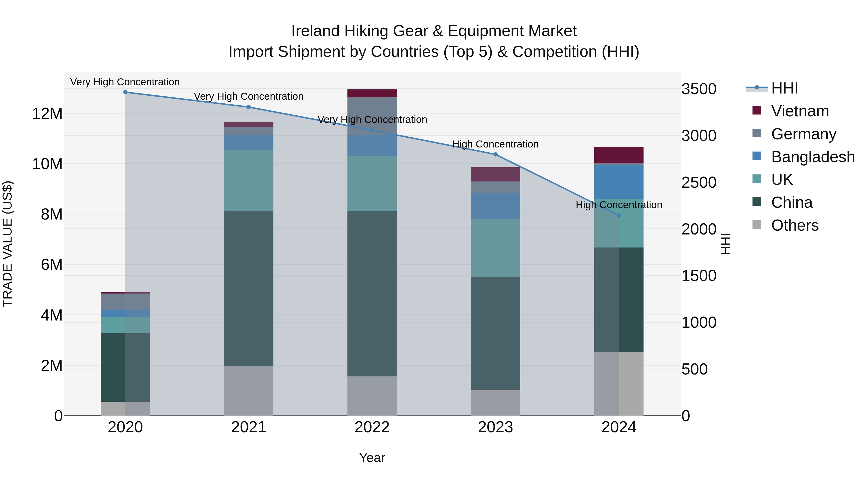Click the chart title Ireland Hiking Gear

(x=434, y=31)
